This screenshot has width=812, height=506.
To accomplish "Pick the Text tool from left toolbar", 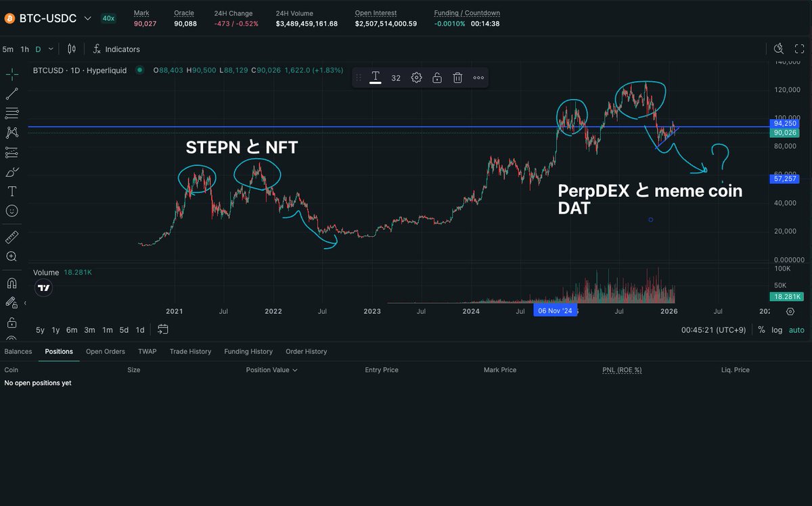I will 12,191.
